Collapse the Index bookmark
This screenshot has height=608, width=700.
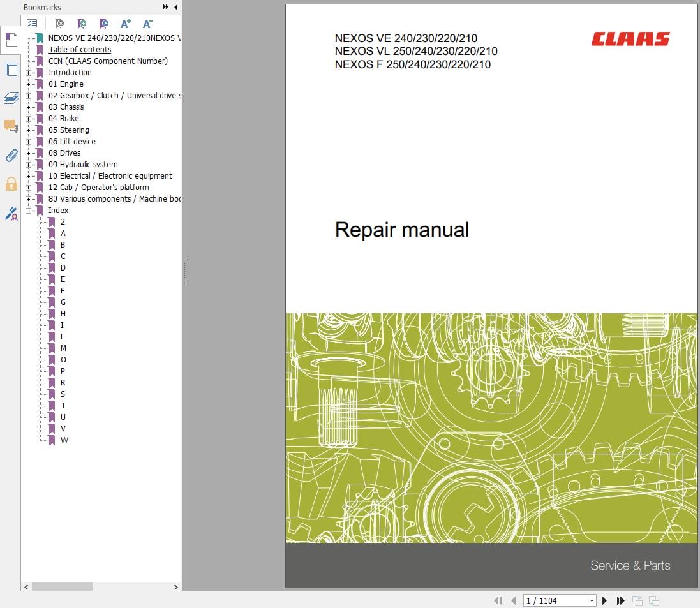point(27,210)
